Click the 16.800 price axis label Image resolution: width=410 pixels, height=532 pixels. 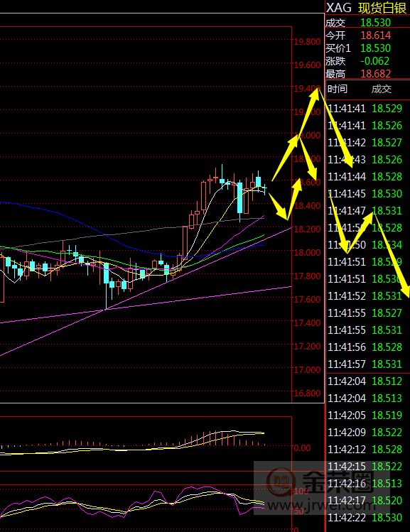point(307,393)
